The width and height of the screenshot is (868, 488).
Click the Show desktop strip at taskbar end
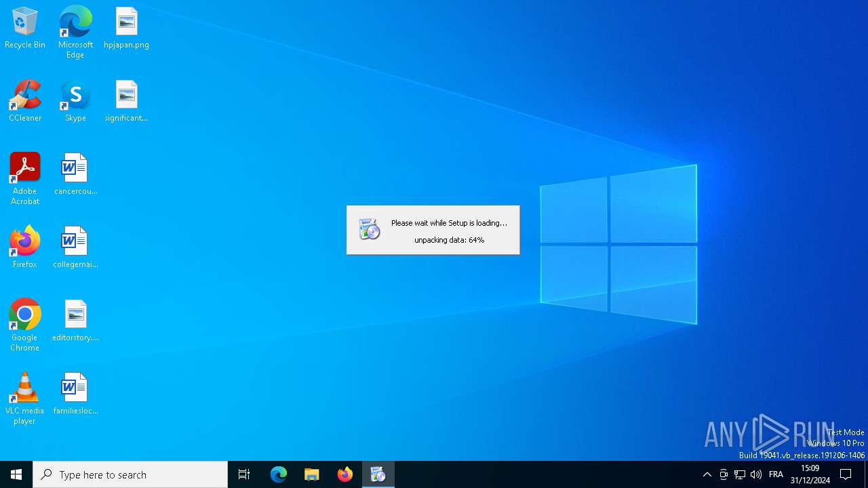866,474
